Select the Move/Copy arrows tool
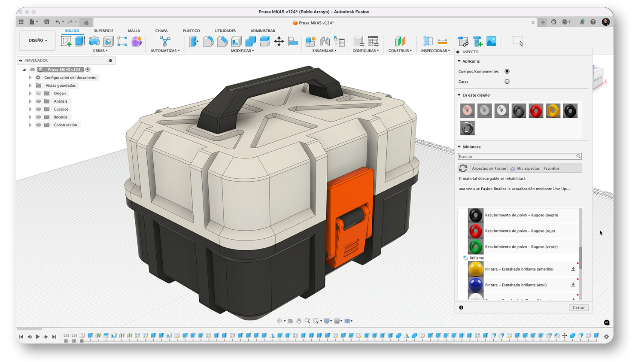 pyautogui.click(x=279, y=41)
